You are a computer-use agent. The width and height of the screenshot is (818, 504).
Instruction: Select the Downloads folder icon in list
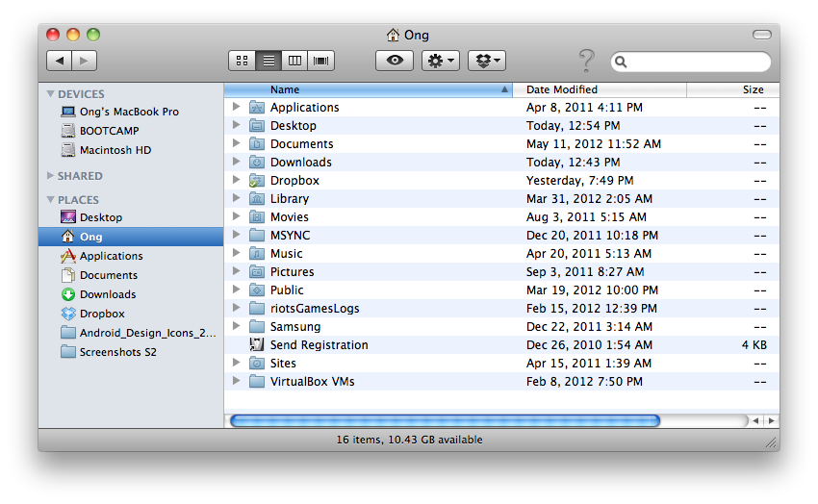click(257, 163)
